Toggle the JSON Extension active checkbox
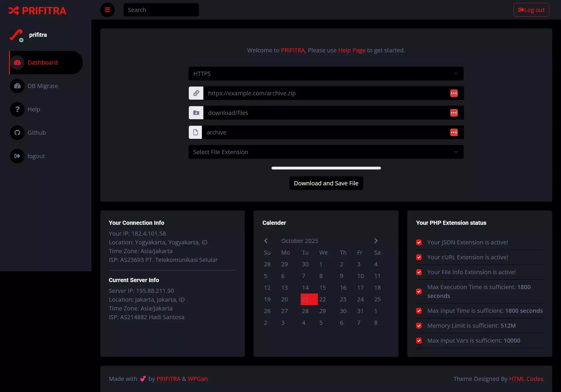This screenshot has height=392, width=561. click(419, 242)
